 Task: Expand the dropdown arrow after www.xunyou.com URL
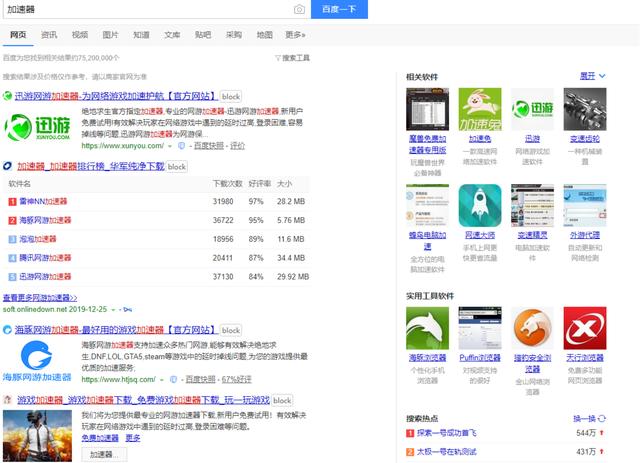point(170,146)
